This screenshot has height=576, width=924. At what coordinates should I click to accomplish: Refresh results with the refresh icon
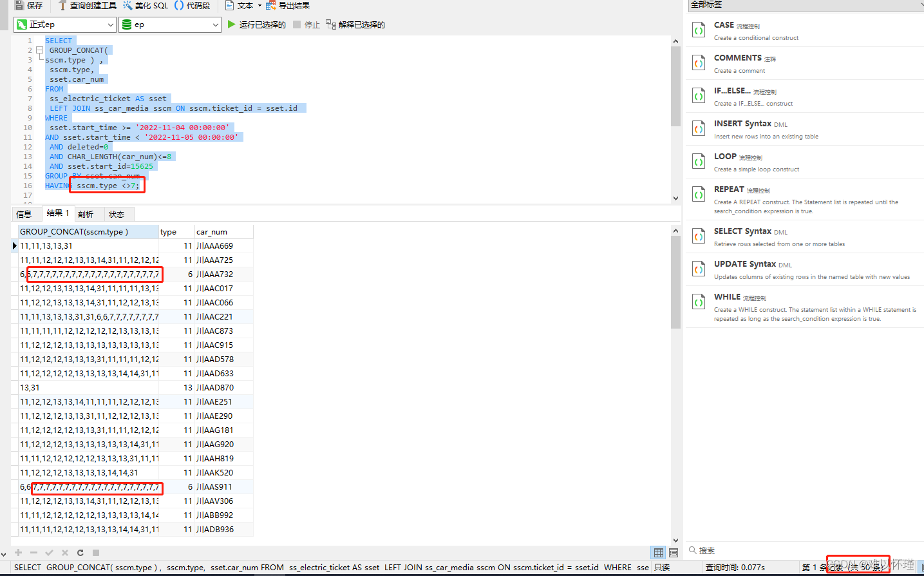(x=80, y=553)
